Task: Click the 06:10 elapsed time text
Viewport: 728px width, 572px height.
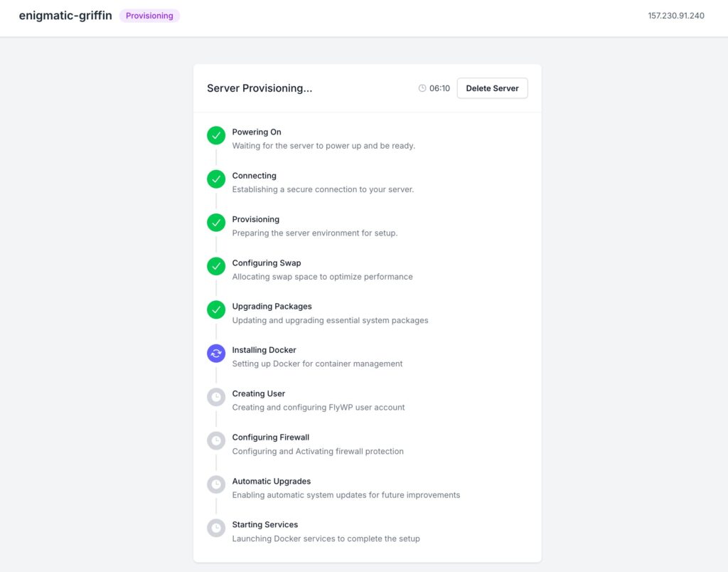Action: (439, 88)
